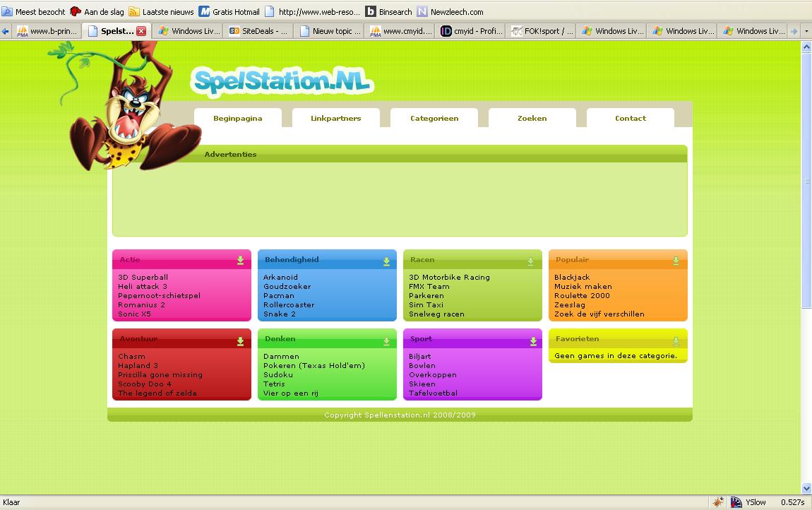Viewport: 812px width, 510px height.
Task: Open The legend of zelda game
Action: [157, 393]
